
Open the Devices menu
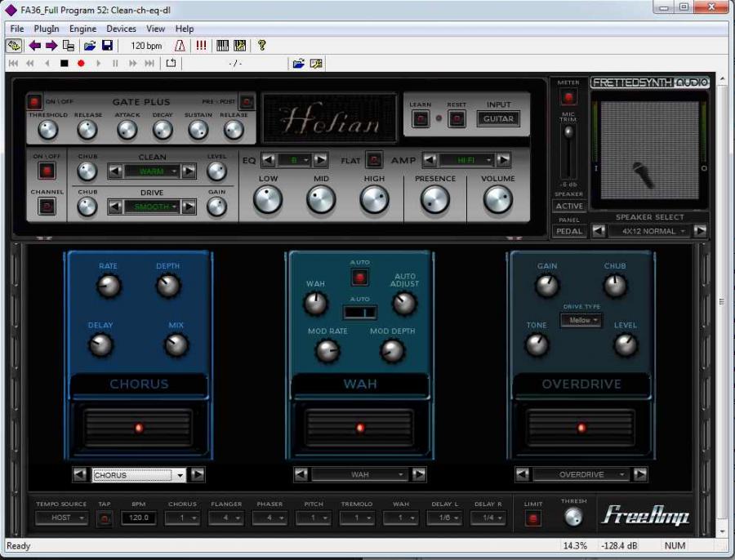point(121,29)
